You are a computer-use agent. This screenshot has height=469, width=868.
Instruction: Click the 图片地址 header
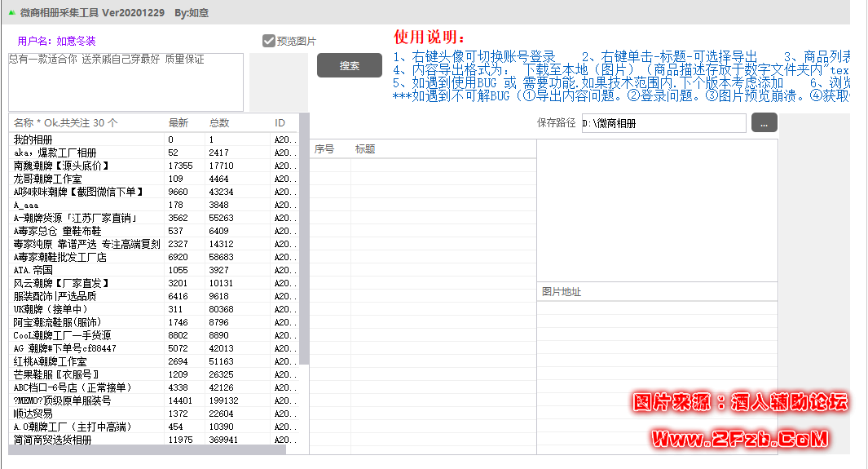tap(562, 291)
